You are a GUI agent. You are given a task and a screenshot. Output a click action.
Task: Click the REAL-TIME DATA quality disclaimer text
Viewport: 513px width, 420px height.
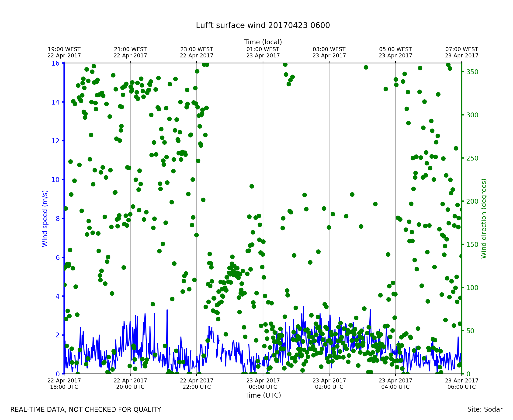coord(86,409)
